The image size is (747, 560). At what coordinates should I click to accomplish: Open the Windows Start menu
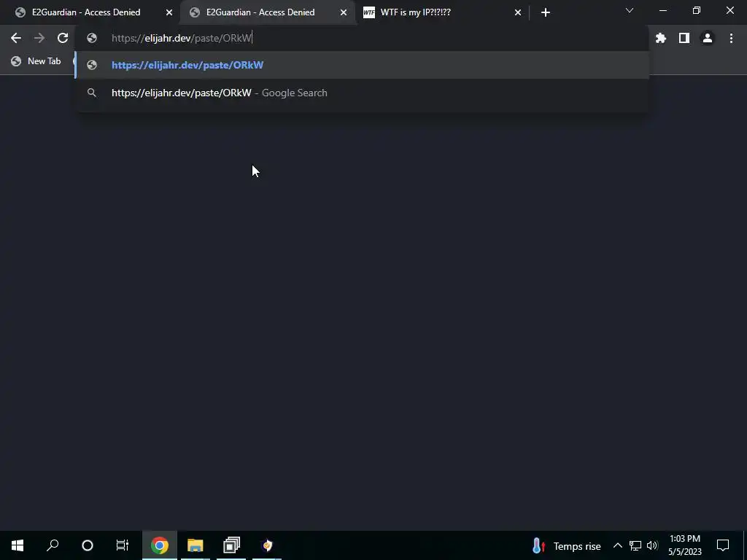[x=18, y=545]
